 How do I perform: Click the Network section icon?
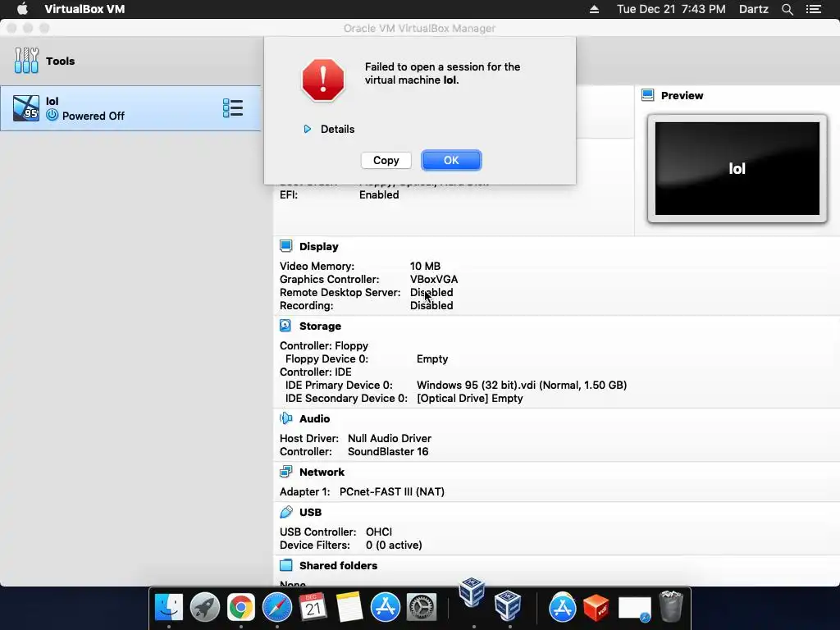tap(286, 472)
